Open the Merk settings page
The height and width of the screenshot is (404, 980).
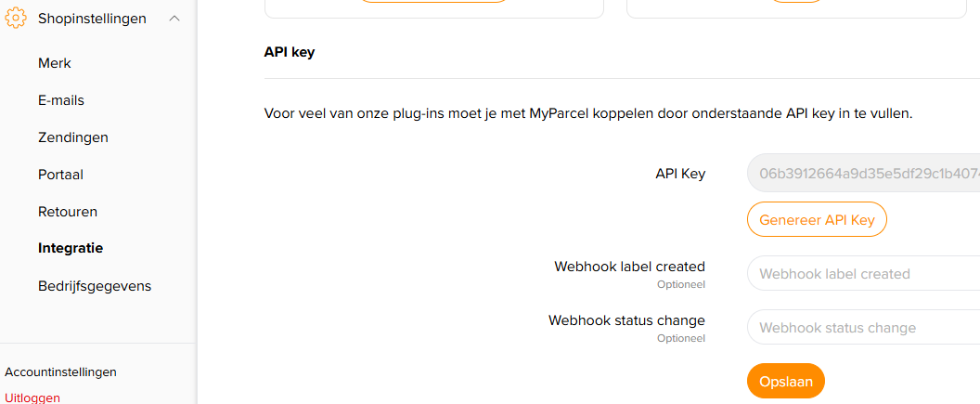click(x=55, y=63)
